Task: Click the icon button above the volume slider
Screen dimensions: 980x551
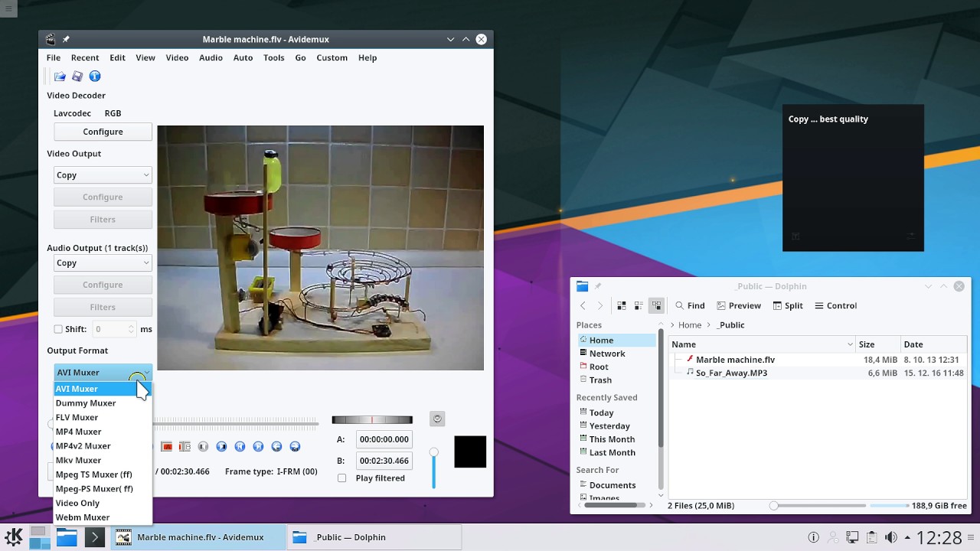Action: tap(437, 419)
